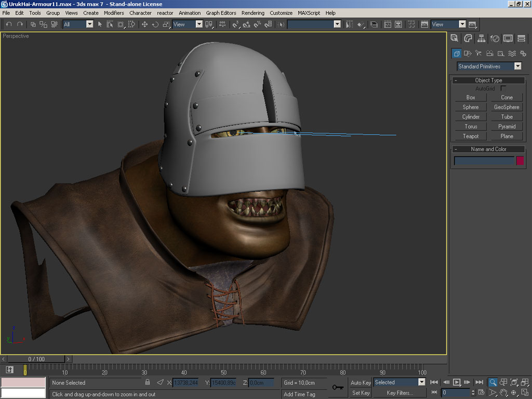Click the object color swatch

[520, 161]
